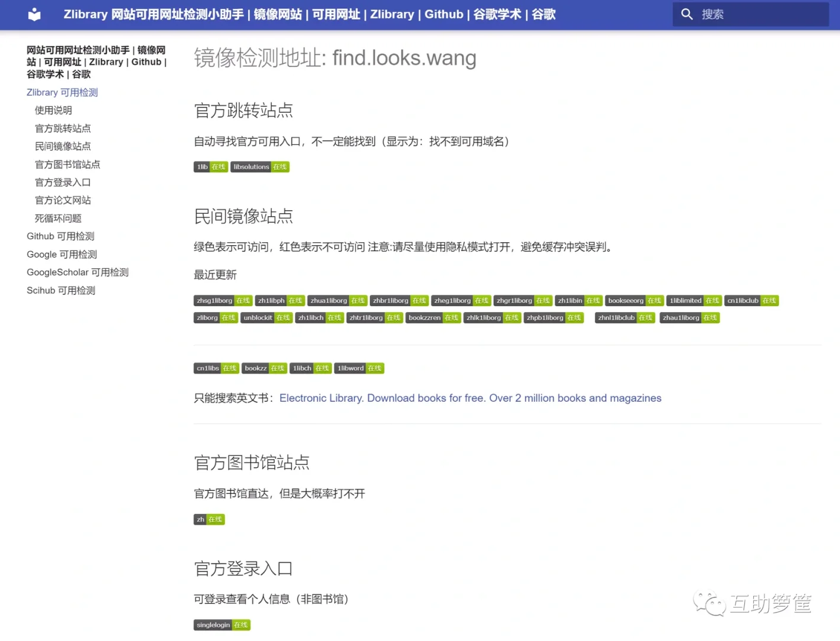Open the libsolutions status badge

(x=260, y=167)
